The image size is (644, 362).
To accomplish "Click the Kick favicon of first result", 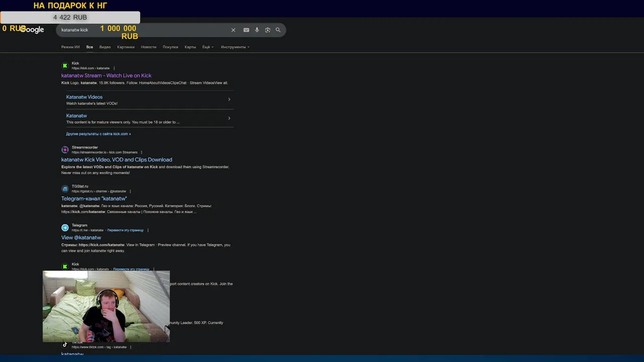I will (x=65, y=65).
